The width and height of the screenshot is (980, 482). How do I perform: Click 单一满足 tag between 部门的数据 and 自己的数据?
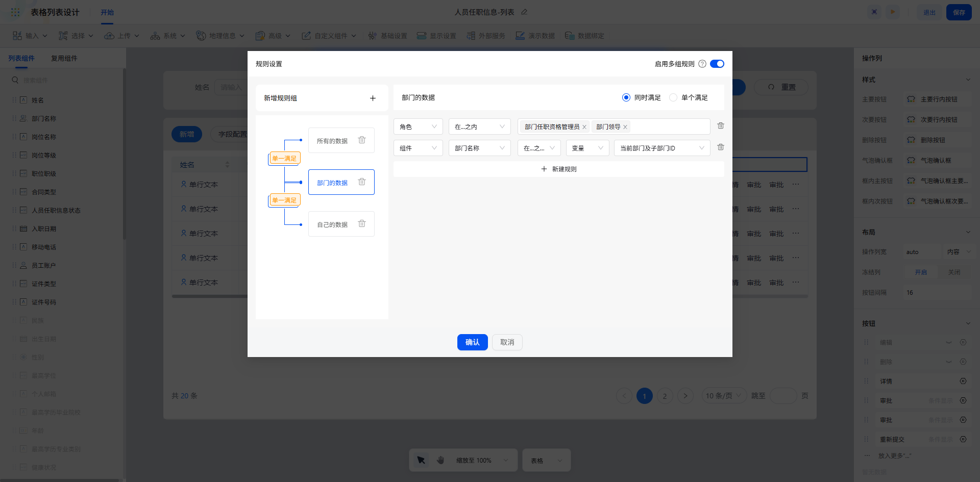tap(284, 200)
